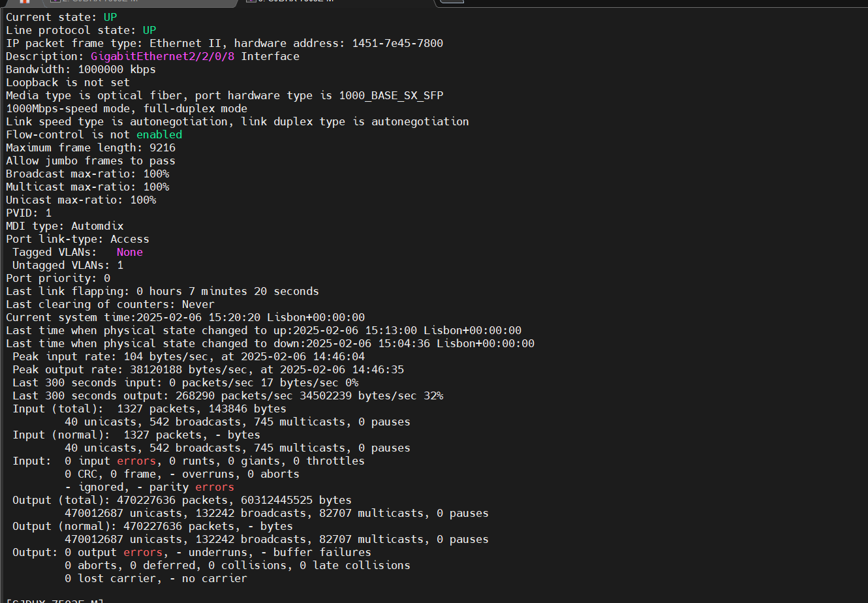This screenshot has height=603, width=868.
Task: Click the magenta GigabitEthernet2/2/0/8 text
Action: 163,56
